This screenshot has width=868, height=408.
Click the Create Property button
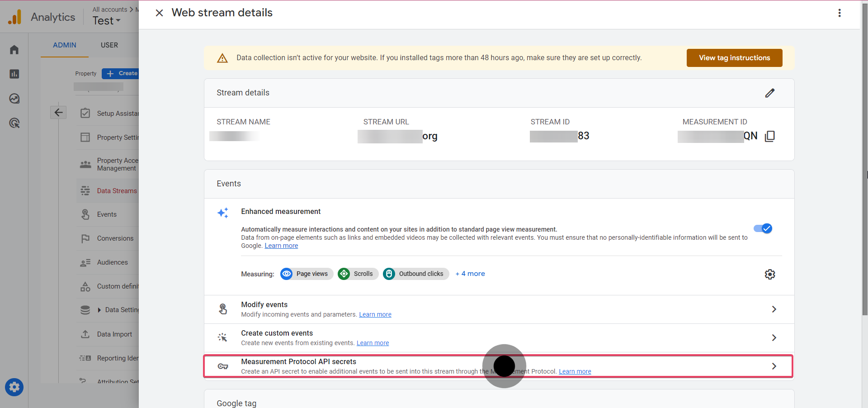(x=120, y=73)
